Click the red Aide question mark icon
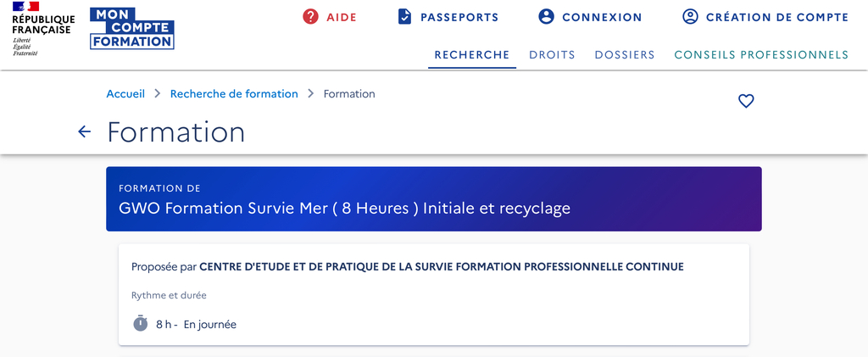Screen dimensions: 868x357 pyautogui.click(x=310, y=17)
